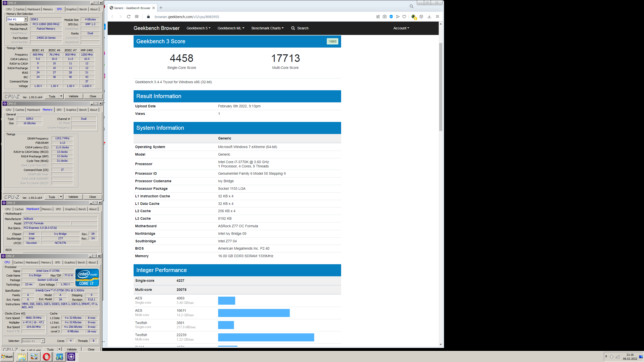Viewport: 644px width, 362px height.
Task: Open the Socket #1 selection dropdown
Action: (43, 341)
